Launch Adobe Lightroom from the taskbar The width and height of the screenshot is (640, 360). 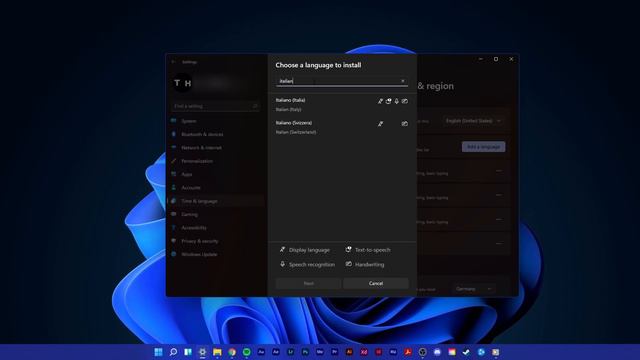(291, 352)
